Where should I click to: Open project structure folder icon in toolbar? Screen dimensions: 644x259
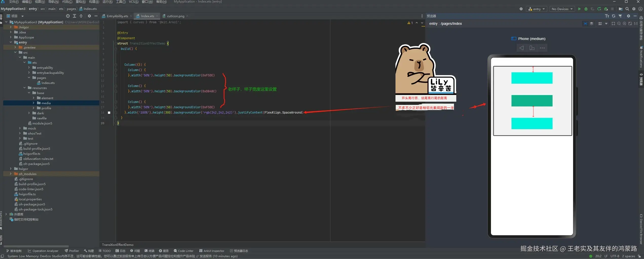[x=620, y=9]
